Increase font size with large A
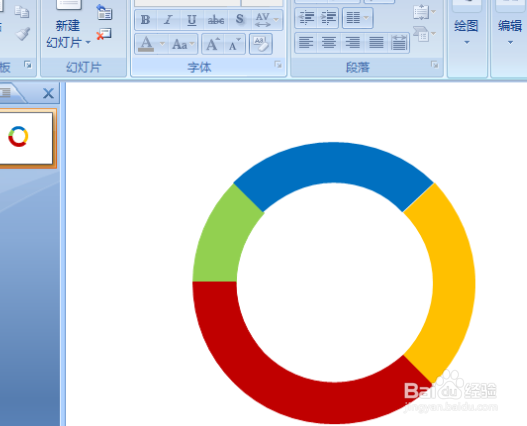 (213, 44)
